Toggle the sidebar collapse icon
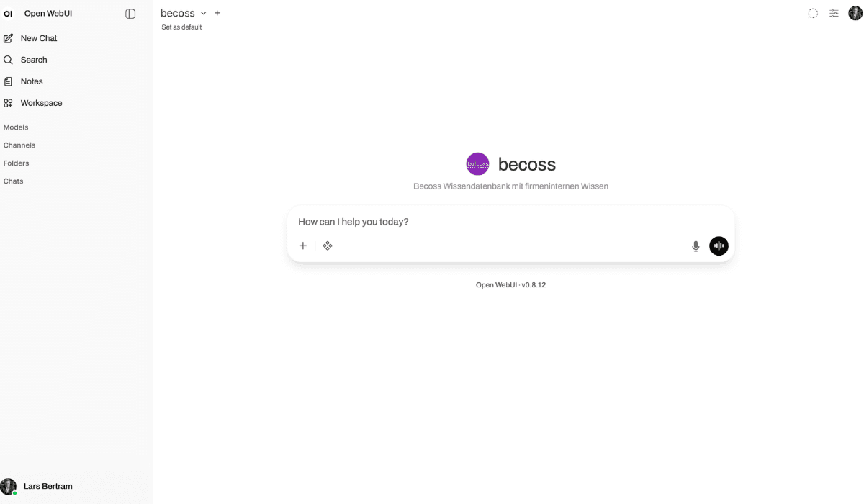 [x=130, y=14]
